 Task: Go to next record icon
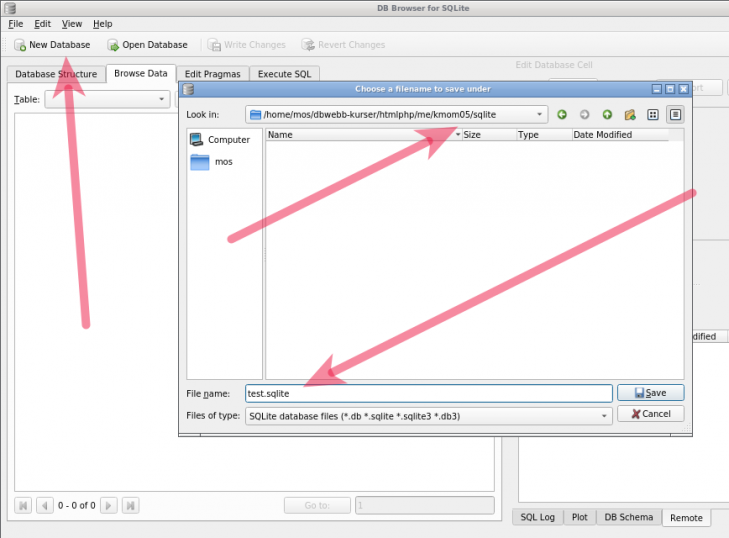tap(108, 505)
